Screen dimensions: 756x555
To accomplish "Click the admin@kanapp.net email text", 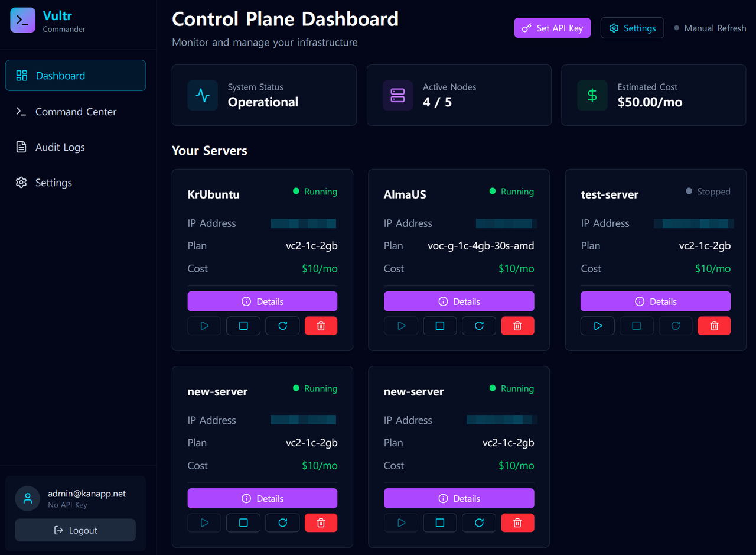I will tap(87, 494).
